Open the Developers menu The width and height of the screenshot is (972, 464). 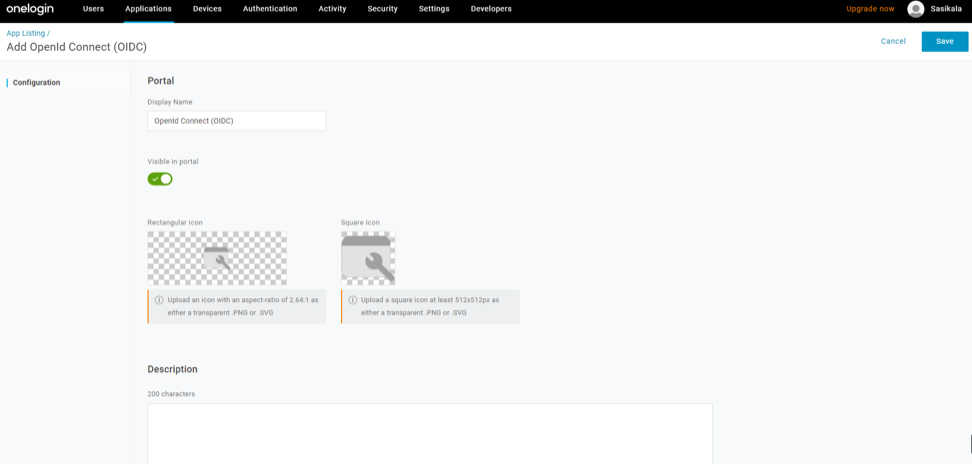pyautogui.click(x=491, y=9)
